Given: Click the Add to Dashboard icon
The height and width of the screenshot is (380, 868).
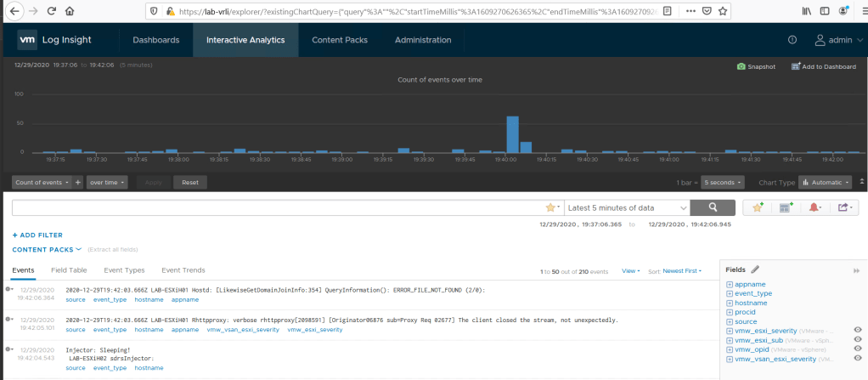Looking at the screenshot, I should 795,66.
